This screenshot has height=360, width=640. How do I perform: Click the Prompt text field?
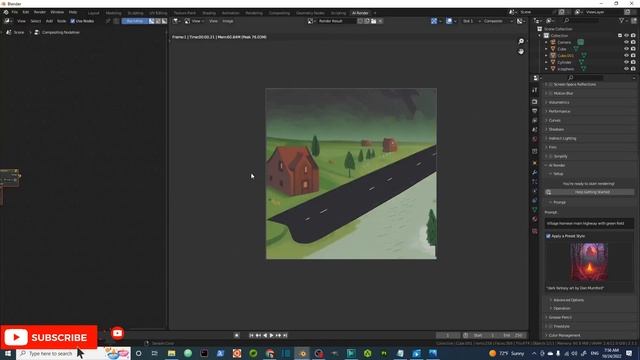(589, 223)
